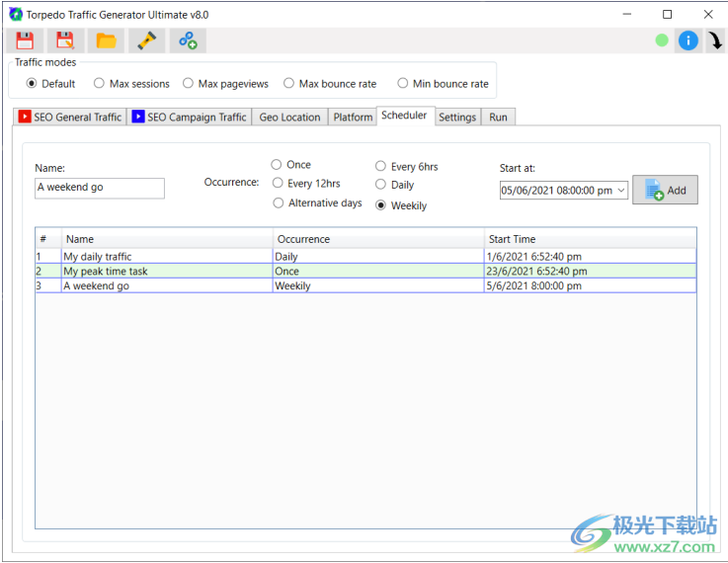Image resolution: width=728 pixels, height=563 pixels.
Task: Close the Torpedo Traffic Generator window
Action: tap(708, 15)
